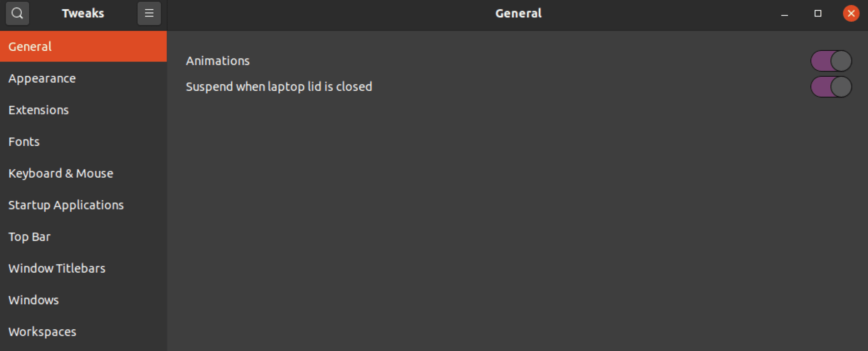868x351 pixels.
Task: Click the Animations label
Action: coord(217,61)
